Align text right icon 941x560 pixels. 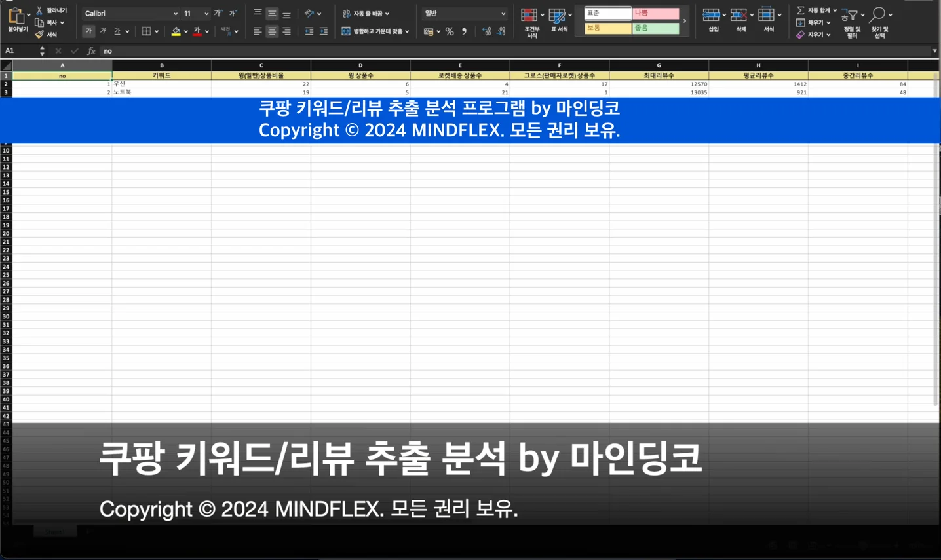pyautogui.click(x=286, y=31)
